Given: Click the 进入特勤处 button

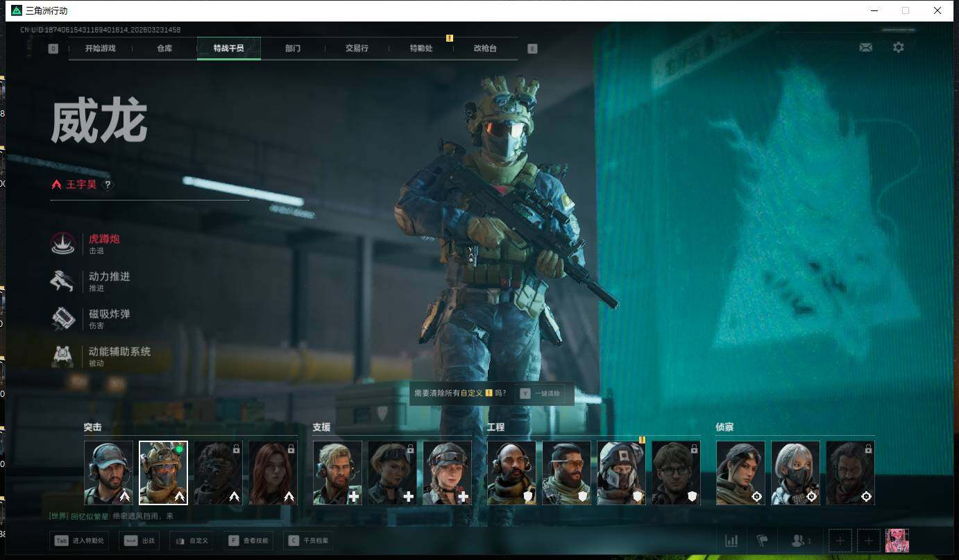Looking at the screenshot, I should point(79,541).
